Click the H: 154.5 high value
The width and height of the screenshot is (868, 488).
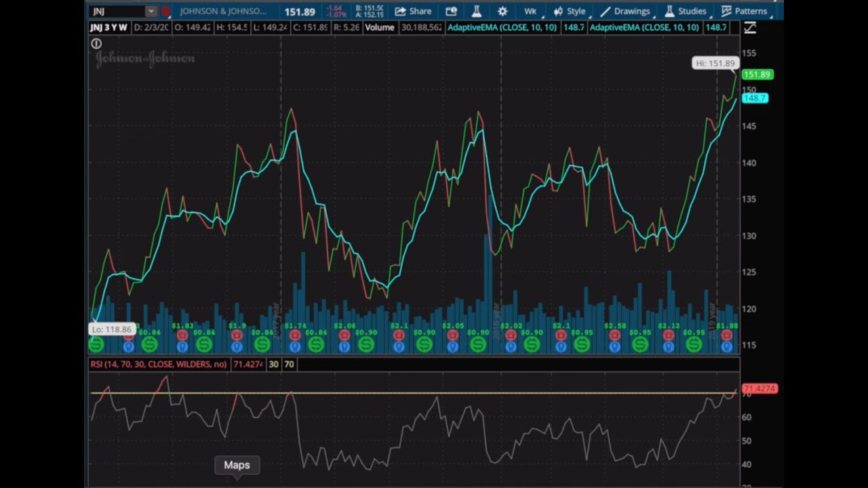[231, 28]
